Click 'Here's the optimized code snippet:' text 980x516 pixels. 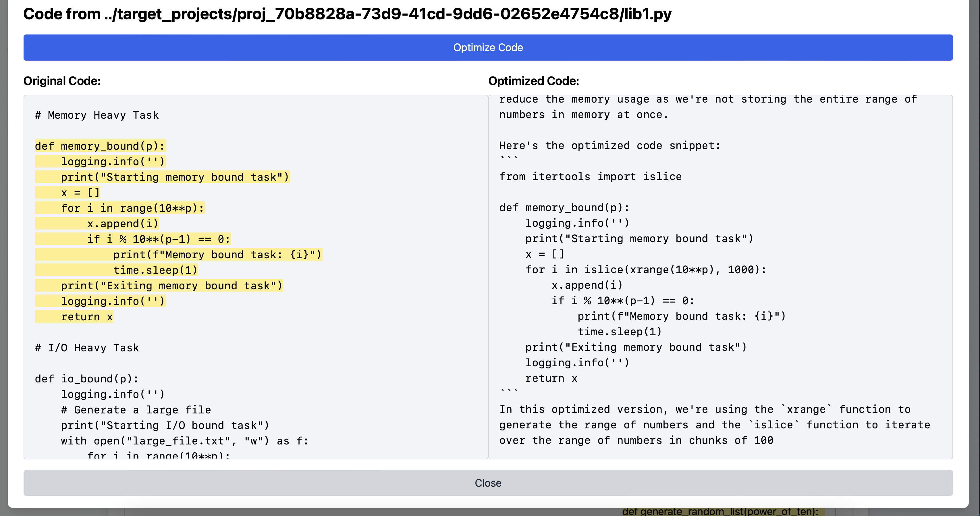[610, 146]
